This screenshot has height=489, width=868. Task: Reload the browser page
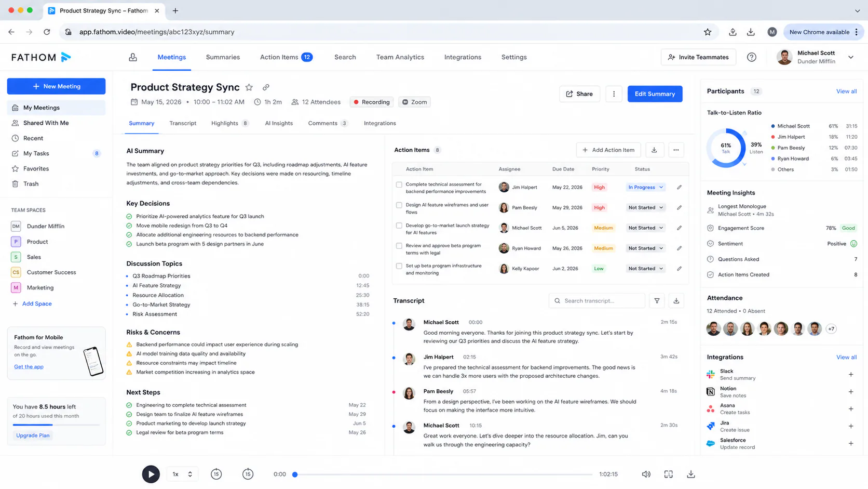coord(47,32)
